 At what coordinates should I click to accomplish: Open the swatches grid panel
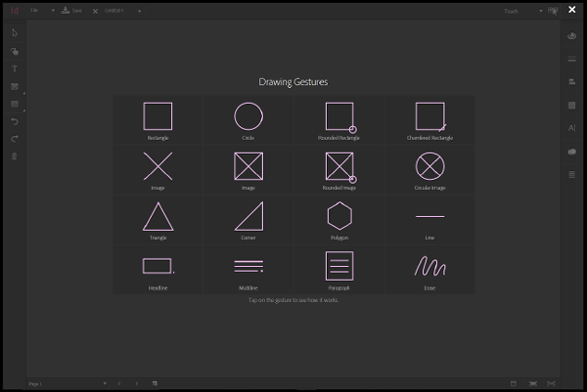click(571, 106)
